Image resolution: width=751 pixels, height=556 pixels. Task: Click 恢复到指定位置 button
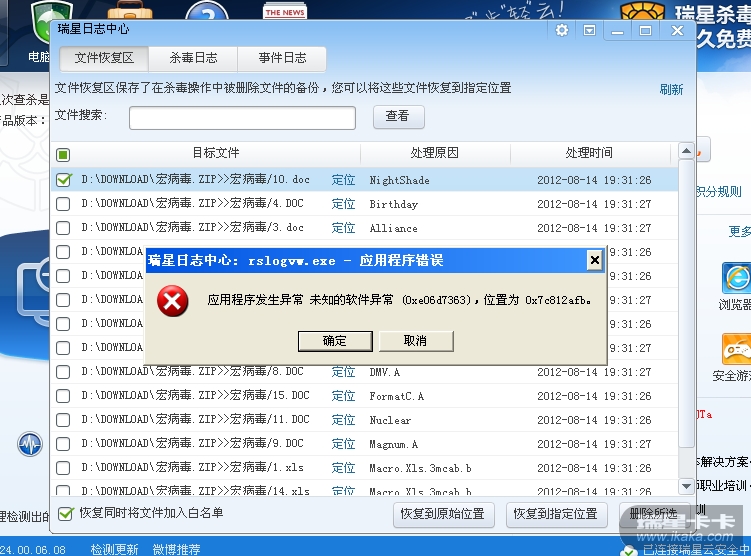tap(556, 514)
